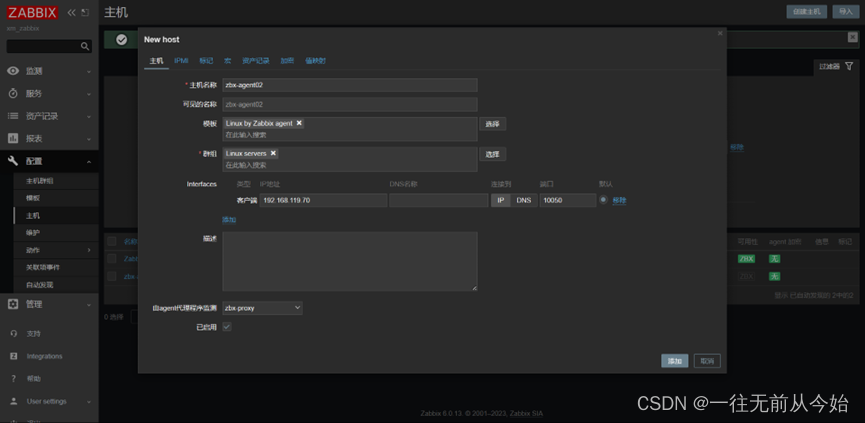
Task: Switch to the Value mapping tab
Action: [315, 61]
